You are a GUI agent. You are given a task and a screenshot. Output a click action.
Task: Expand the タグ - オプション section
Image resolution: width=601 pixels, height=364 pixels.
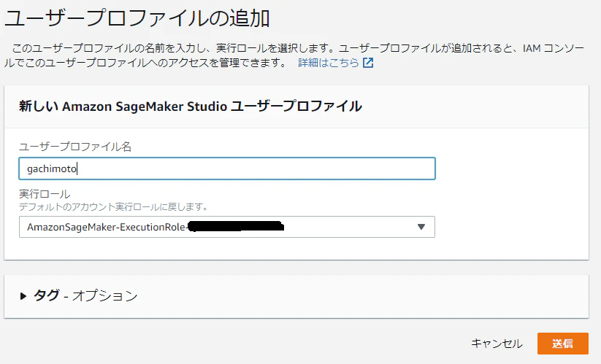tap(79, 296)
